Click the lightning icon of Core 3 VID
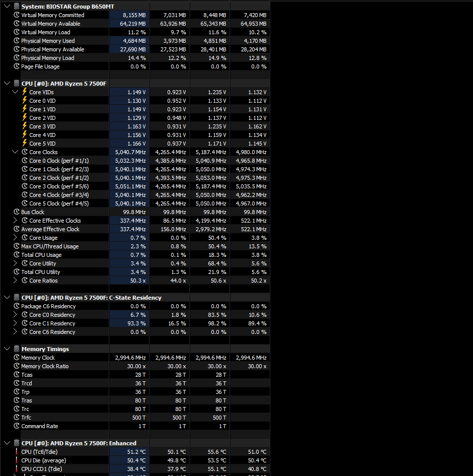This screenshot has width=473, height=476. click(x=25, y=126)
